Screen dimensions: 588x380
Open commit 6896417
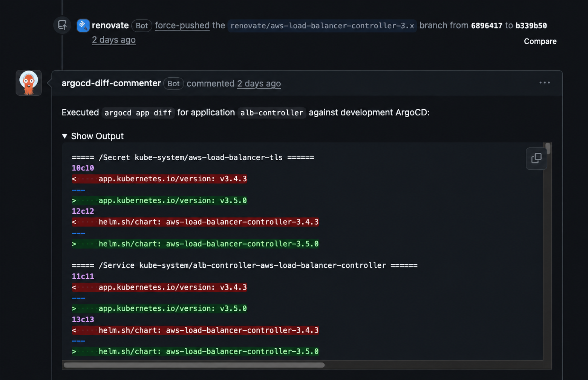click(487, 26)
